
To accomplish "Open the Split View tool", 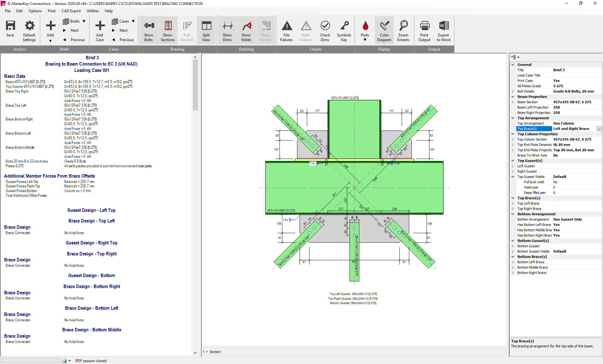I will coord(206,30).
